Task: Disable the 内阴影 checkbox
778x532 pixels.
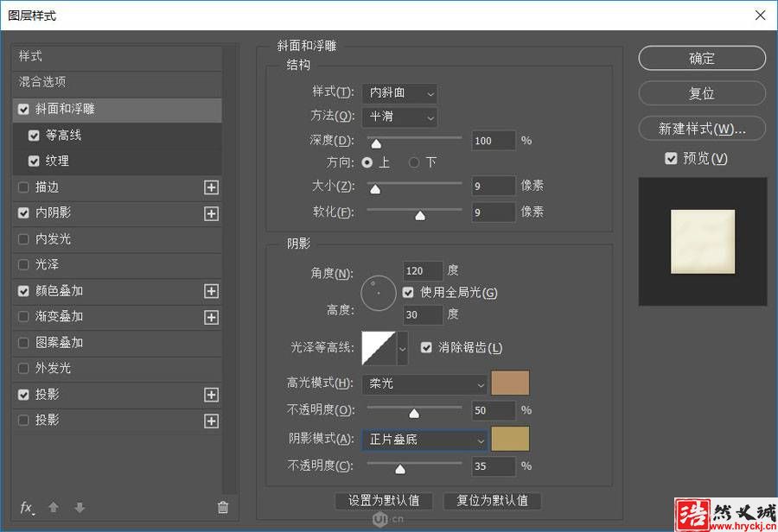Action: [x=23, y=213]
